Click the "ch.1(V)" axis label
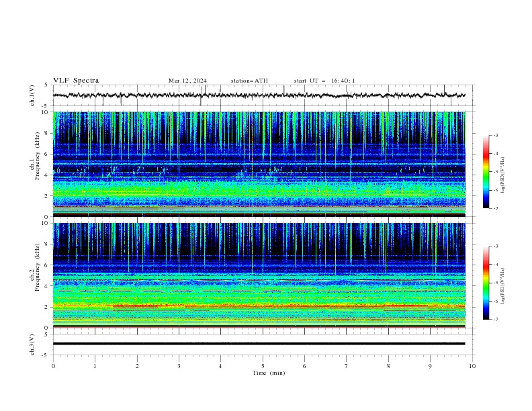This screenshot has height=411, width=532. (32, 95)
